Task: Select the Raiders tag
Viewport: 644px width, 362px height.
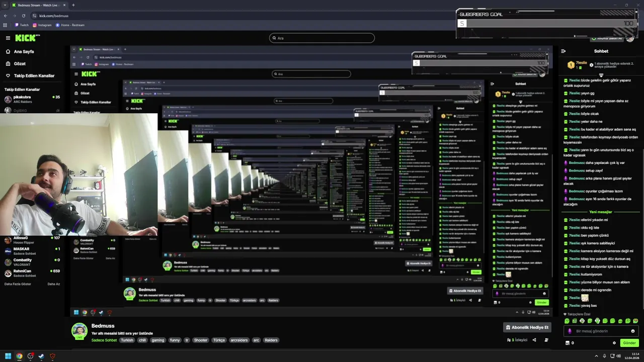Action: [271, 340]
